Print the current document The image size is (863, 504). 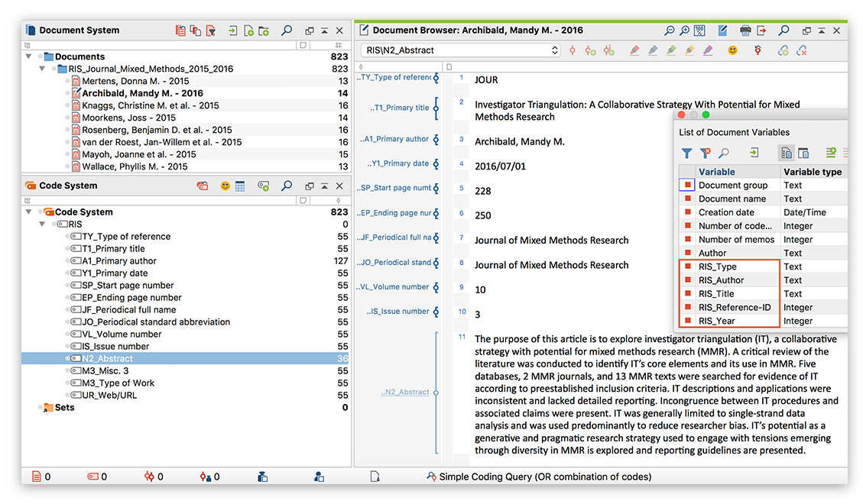745,30
